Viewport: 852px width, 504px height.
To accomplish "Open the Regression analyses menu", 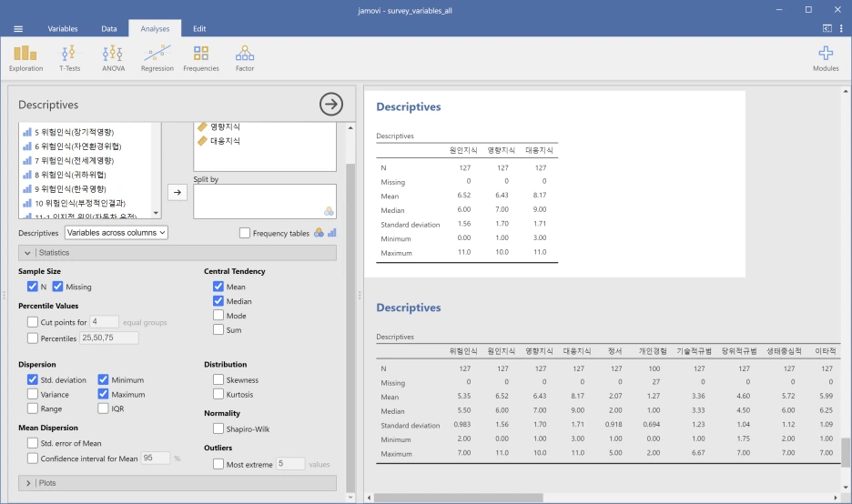I will coord(157,58).
